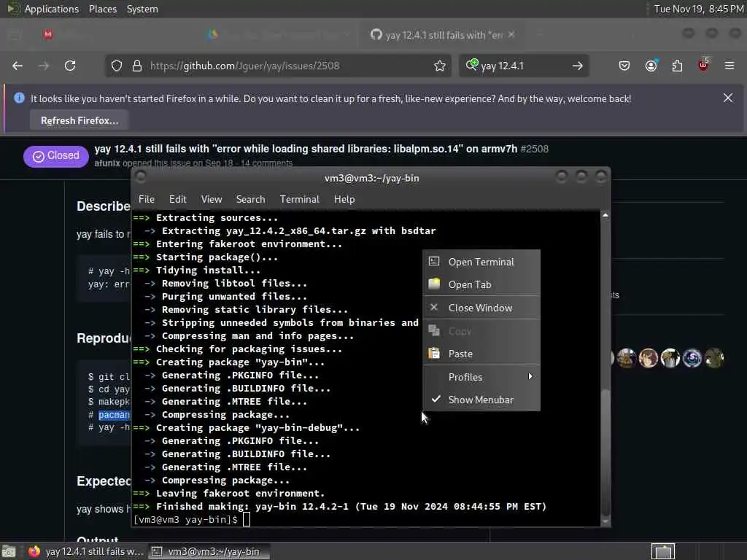Screen dimensions: 747x560
Task: Click the terminal prompt line
Action: pyautogui.click(x=192, y=519)
